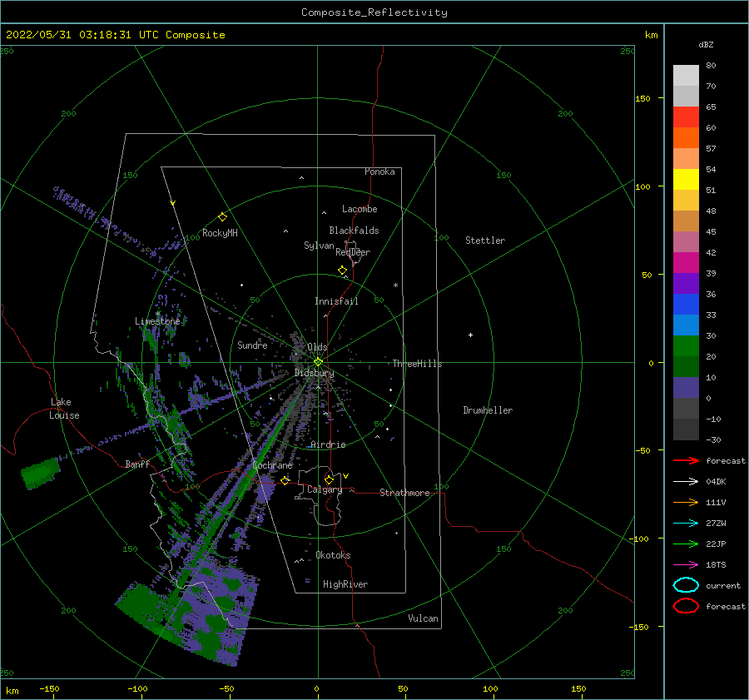The image size is (749, 700).
Task: Click the Ponoka label
Action: pyautogui.click(x=379, y=171)
